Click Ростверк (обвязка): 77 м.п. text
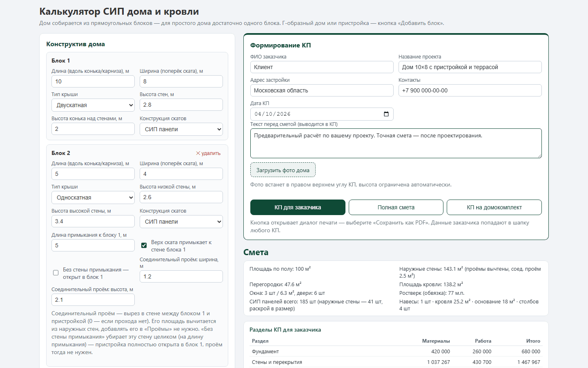The width and height of the screenshot is (588, 368). coord(432,293)
